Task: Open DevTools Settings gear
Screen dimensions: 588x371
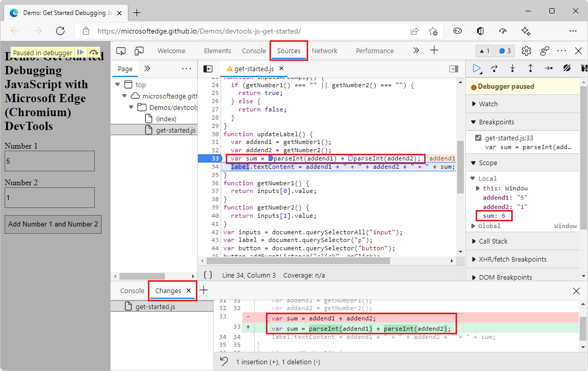Action: tap(526, 51)
